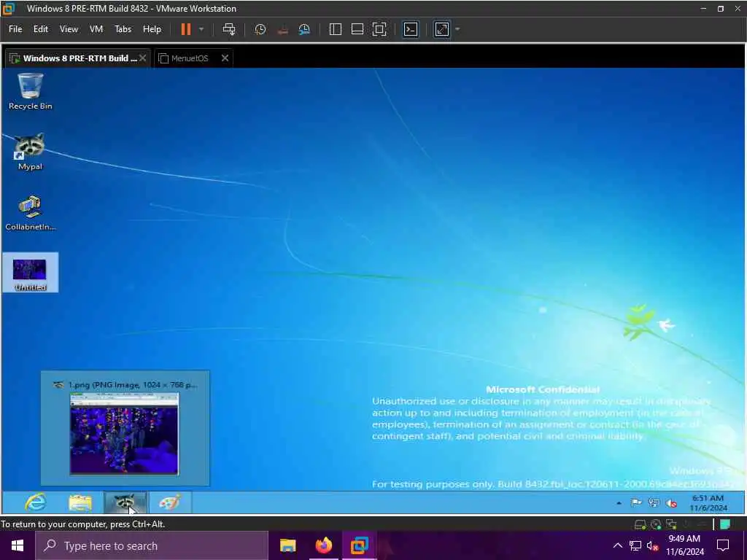Toggle the VMware library sidebar icon

coord(336,29)
